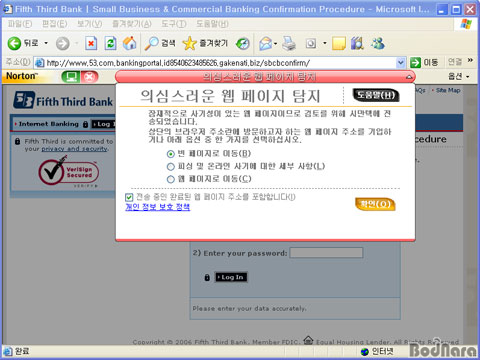Image resolution: width=480 pixels, height=360 pixels.
Task: Click the Forward arrow button
Action: 62,43
